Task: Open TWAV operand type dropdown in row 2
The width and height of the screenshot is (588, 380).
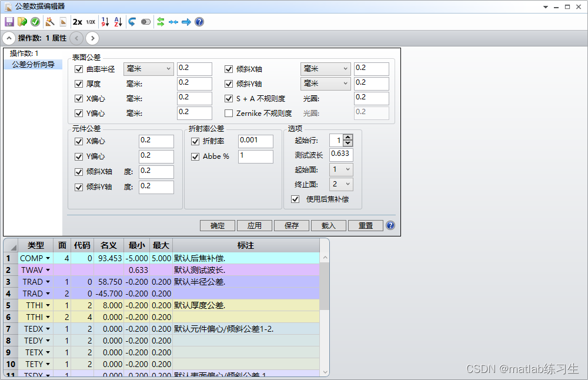Action: (x=48, y=270)
